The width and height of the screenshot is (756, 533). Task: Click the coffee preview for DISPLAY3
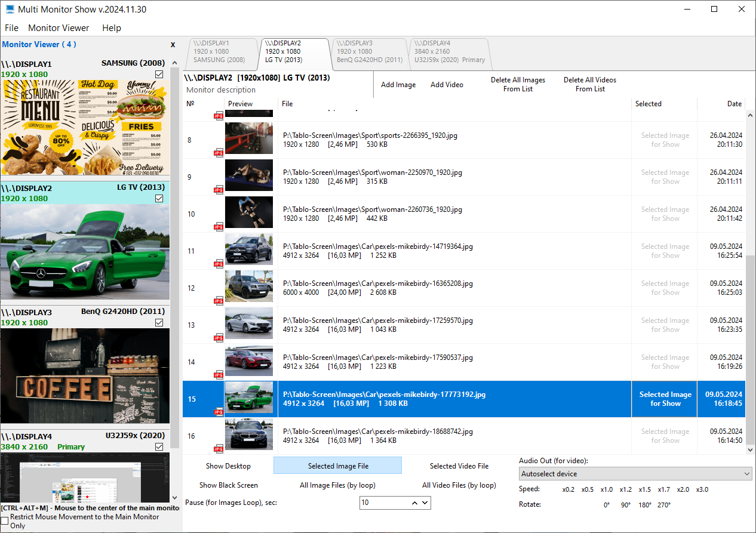click(x=85, y=376)
